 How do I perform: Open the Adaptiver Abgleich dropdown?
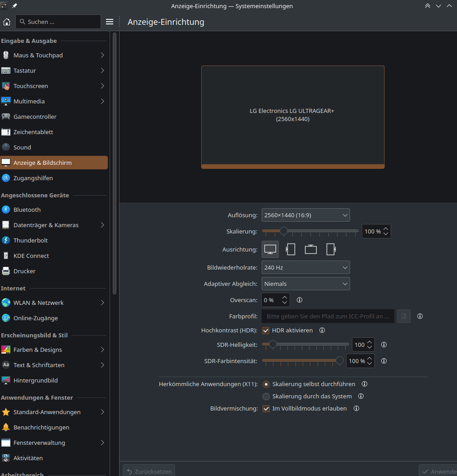coord(306,284)
